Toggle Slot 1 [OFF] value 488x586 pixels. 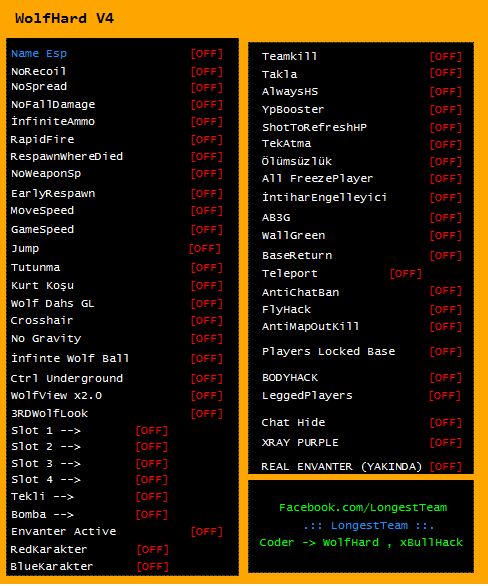click(152, 431)
